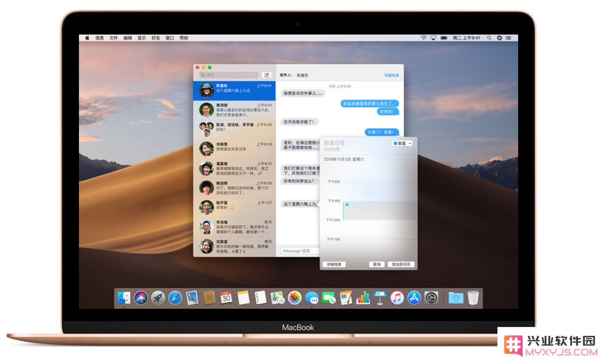Select conversation with 李浩瀚
Viewport: 604px width, 364px height.
pos(234,227)
